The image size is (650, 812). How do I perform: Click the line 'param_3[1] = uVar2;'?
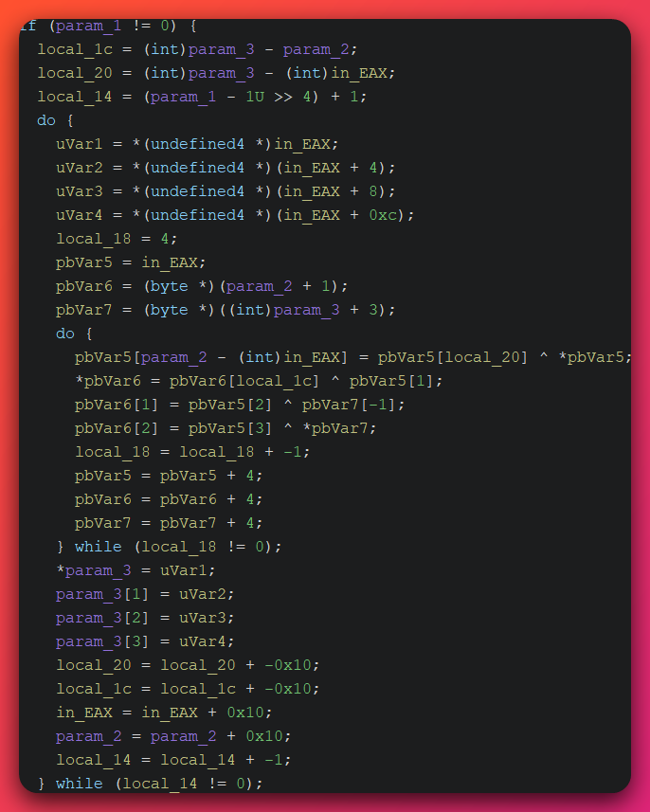click(145, 594)
